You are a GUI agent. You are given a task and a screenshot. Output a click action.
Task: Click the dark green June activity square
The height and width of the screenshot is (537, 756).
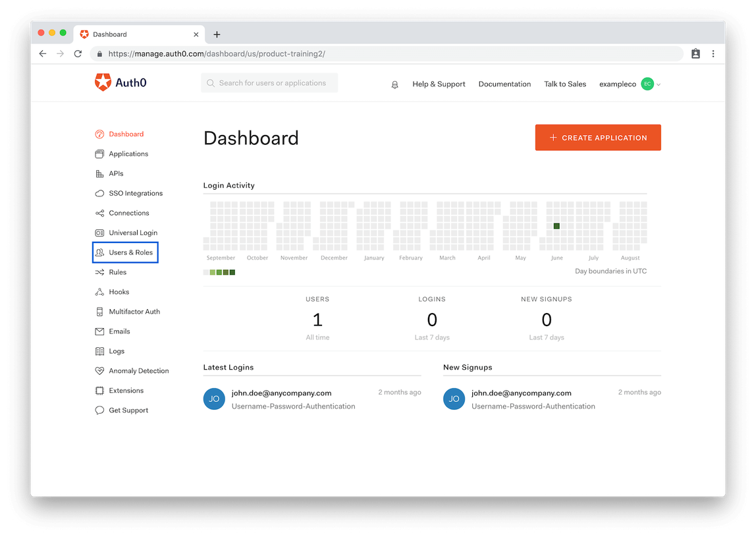click(x=556, y=226)
